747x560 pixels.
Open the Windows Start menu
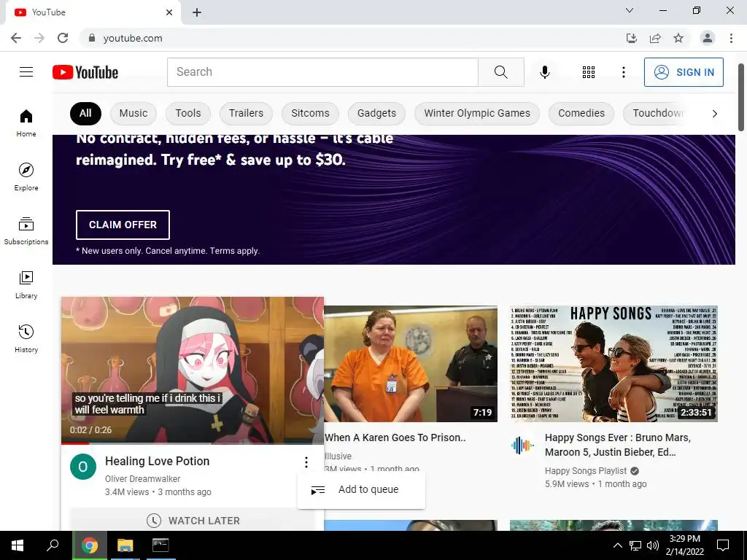[x=18, y=545]
